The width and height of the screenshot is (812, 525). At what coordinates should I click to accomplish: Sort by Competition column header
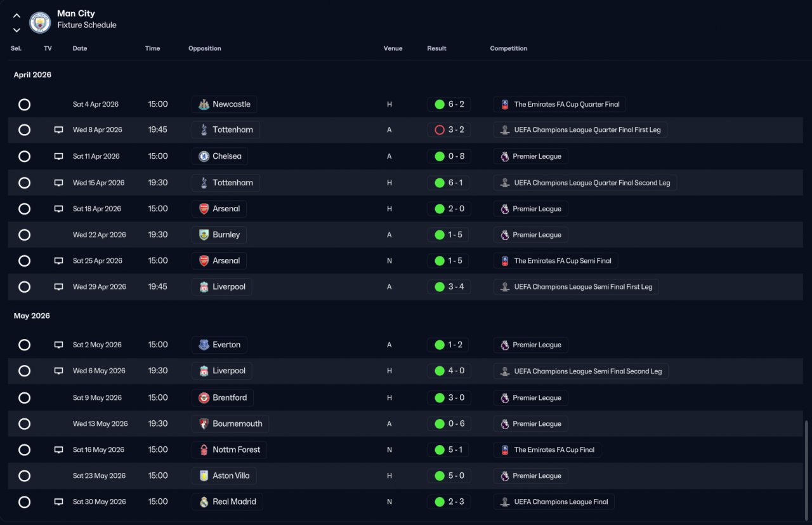[x=509, y=48]
